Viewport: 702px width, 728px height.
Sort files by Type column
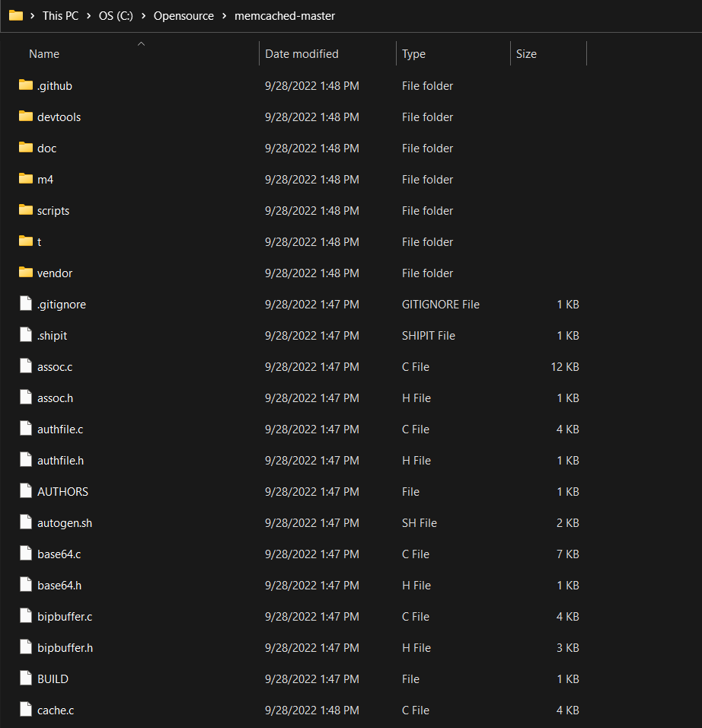(413, 54)
